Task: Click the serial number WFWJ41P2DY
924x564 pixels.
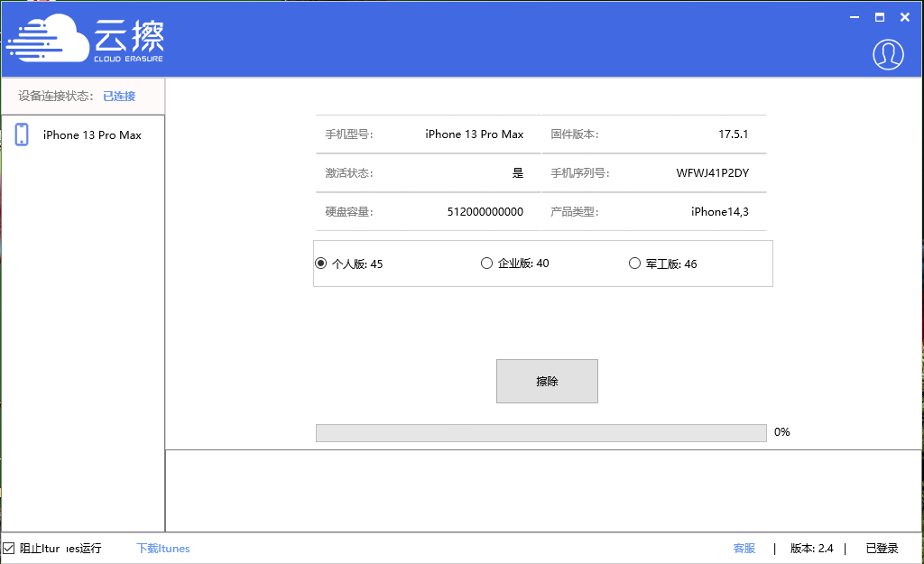Action: [x=712, y=172]
